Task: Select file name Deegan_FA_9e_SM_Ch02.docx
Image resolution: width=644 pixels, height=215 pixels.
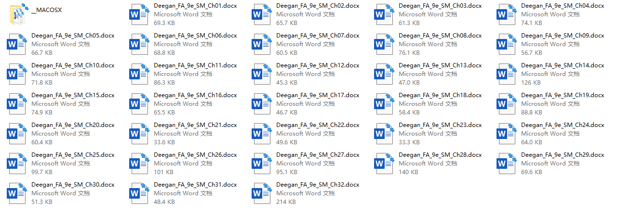Action: tap(318, 6)
